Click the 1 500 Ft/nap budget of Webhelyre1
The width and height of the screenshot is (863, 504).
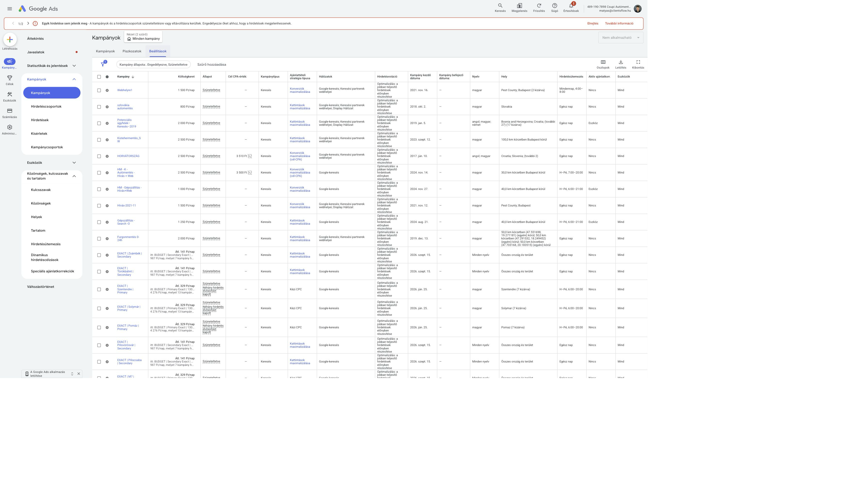point(186,90)
